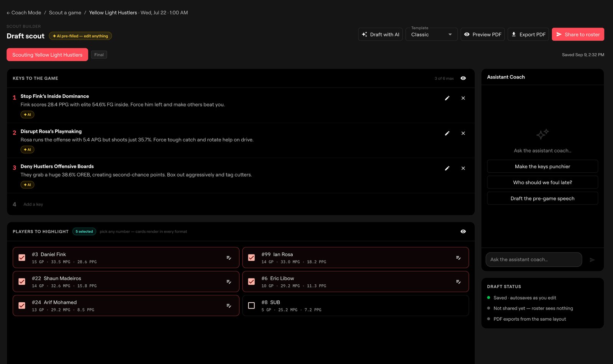The width and height of the screenshot is (613, 364).
Task: Click the AI pre-filled edit anything badge
Action: tap(80, 36)
